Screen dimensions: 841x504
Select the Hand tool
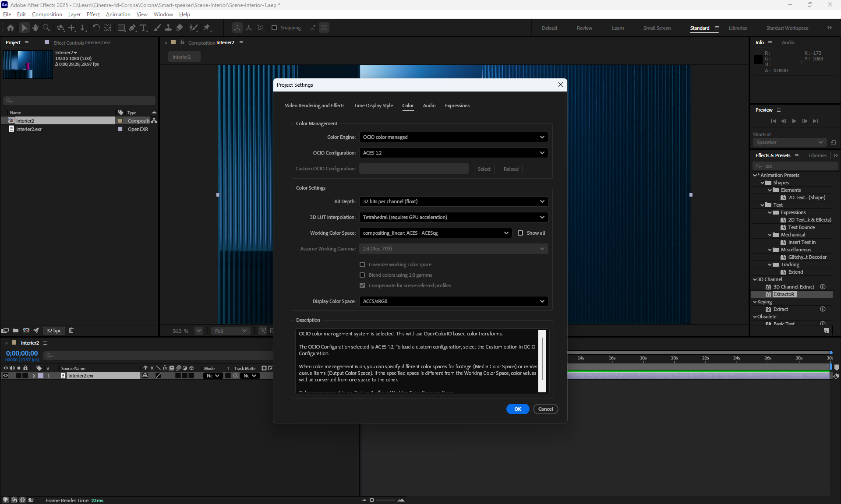pyautogui.click(x=35, y=28)
